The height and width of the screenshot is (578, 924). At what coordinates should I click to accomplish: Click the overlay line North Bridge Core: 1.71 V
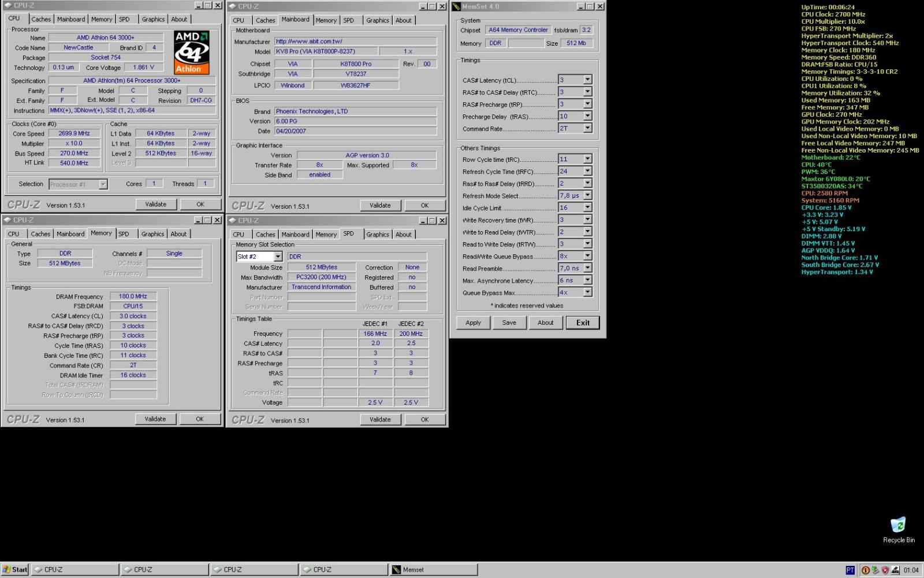pyautogui.click(x=839, y=258)
